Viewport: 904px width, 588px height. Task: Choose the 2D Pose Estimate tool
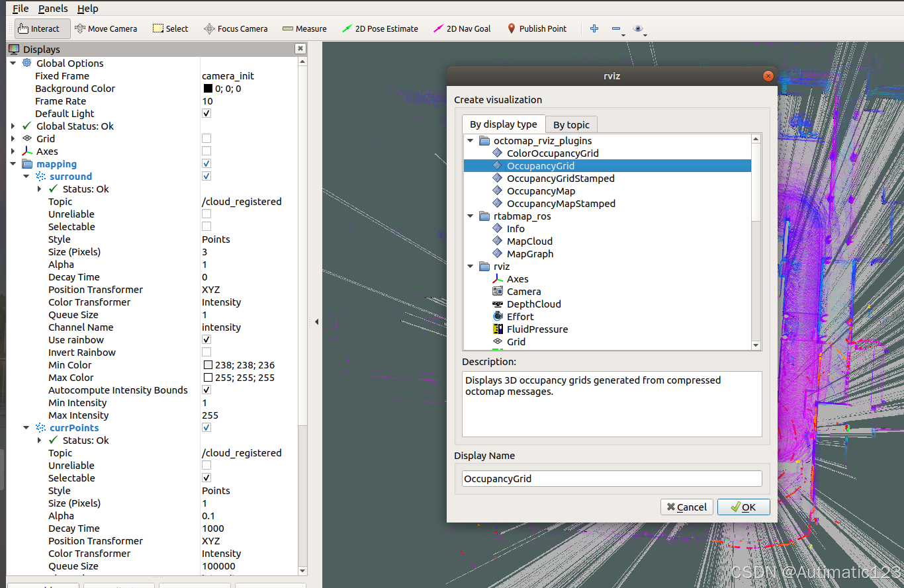pyautogui.click(x=381, y=28)
